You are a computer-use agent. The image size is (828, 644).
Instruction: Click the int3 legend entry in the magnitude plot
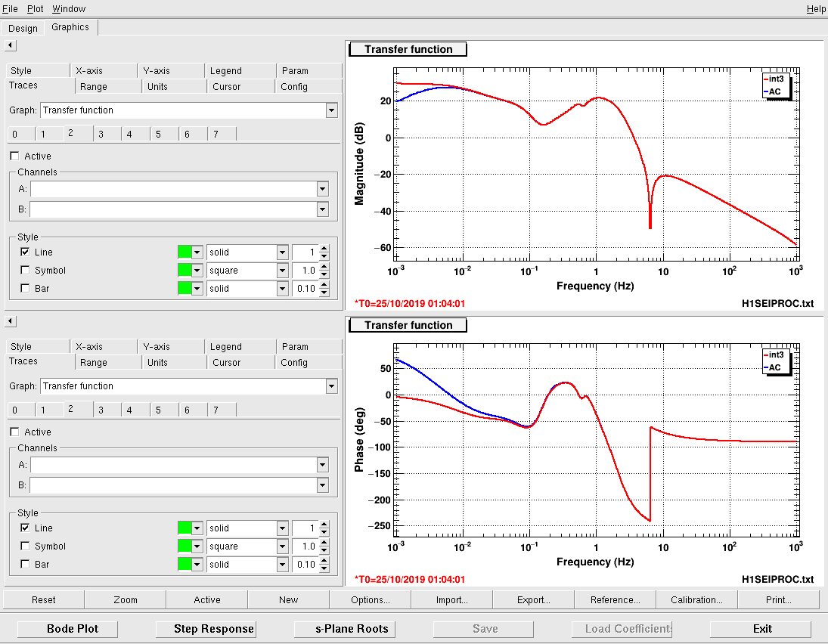pyautogui.click(x=776, y=79)
